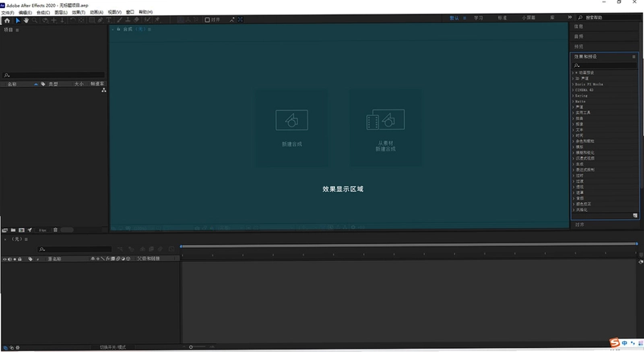Select the Rotation tool
Image resolution: width=644 pixels, height=352 pixels.
pos(72,19)
